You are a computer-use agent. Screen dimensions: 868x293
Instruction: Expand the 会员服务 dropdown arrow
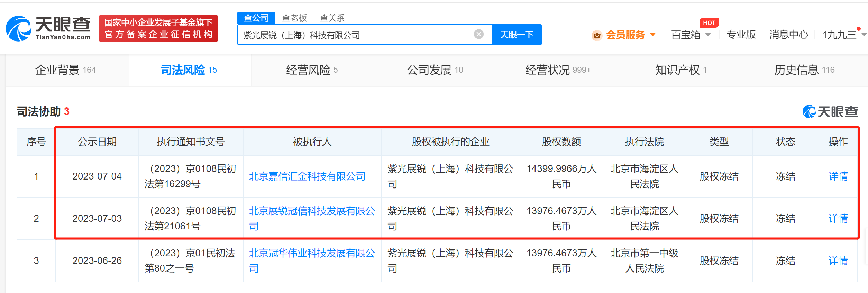(653, 35)
